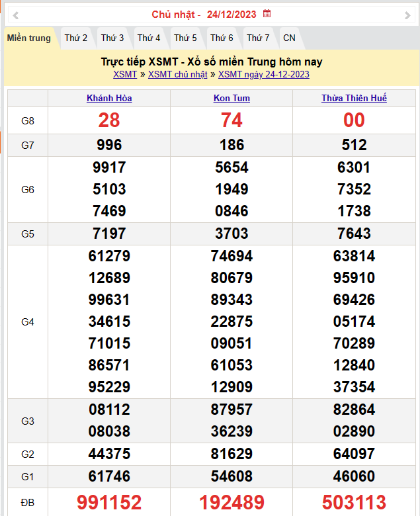Click G1 number 46060

click(x=355, y=476)
